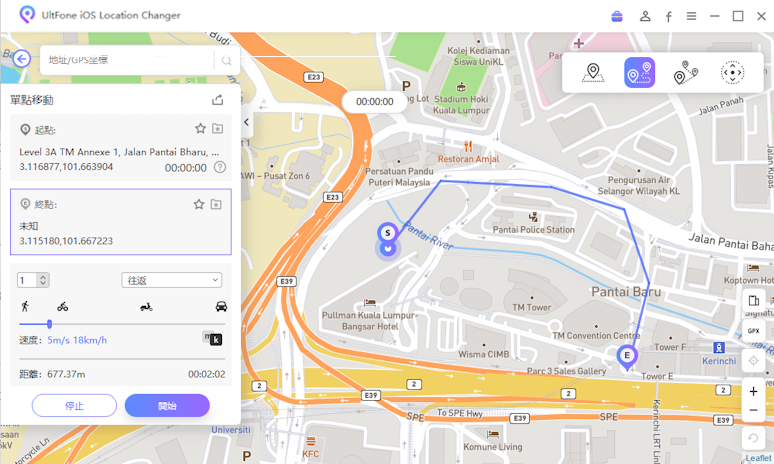Select the joystick movement mode icon
774x464 pixels.
point(732,73)
